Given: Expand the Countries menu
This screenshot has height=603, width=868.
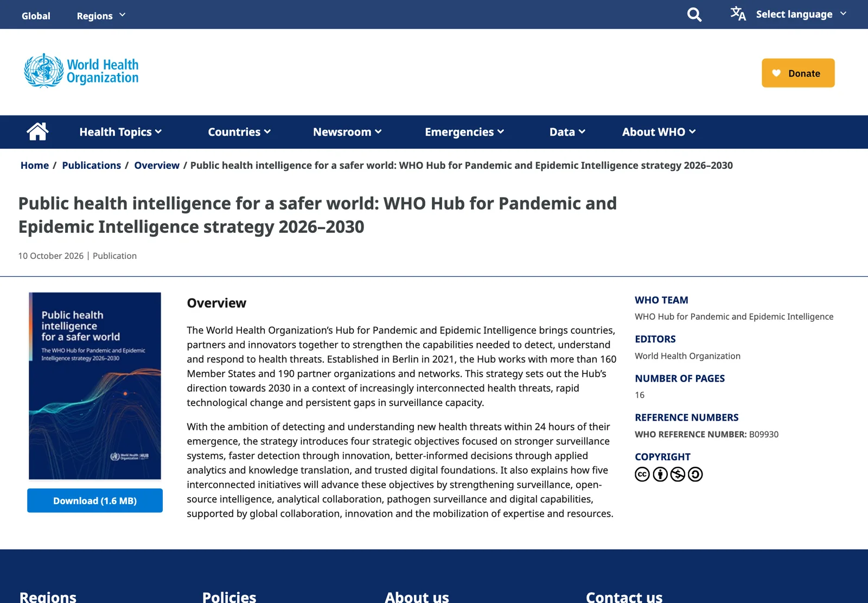Looking at the screenshot, I should (x=239, y=132).
